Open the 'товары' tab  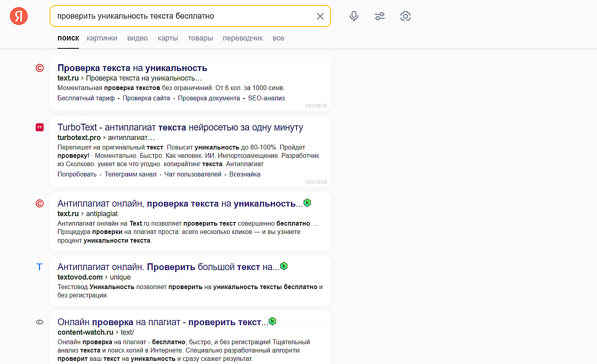(x=200, y=38)
